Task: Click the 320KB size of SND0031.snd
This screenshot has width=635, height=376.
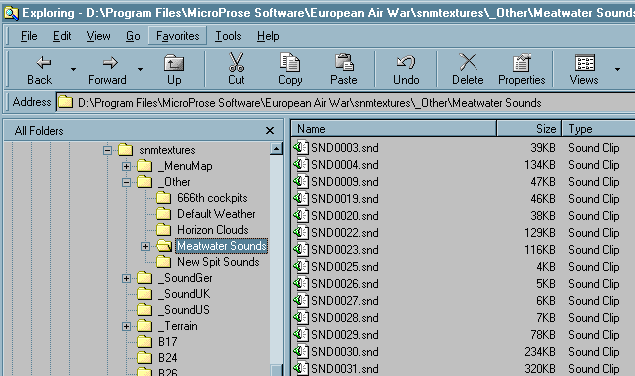Action: 540,369
